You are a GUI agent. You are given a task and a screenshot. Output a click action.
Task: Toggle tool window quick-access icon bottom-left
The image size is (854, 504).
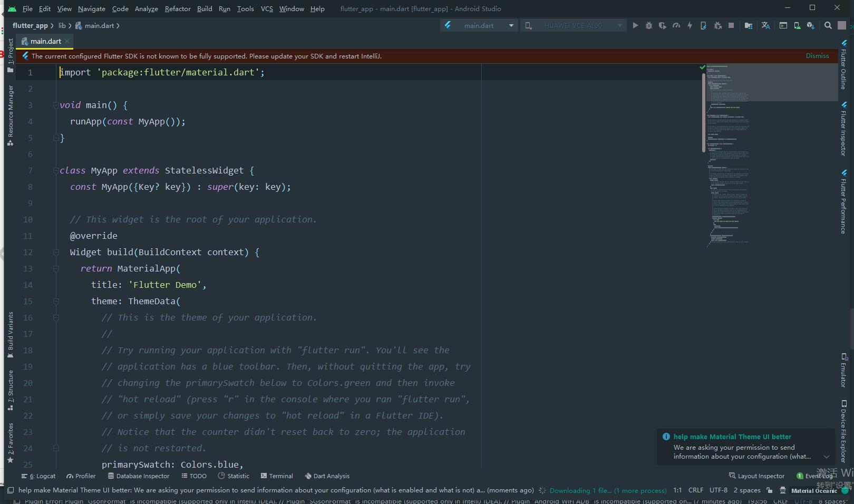(11, 490)
